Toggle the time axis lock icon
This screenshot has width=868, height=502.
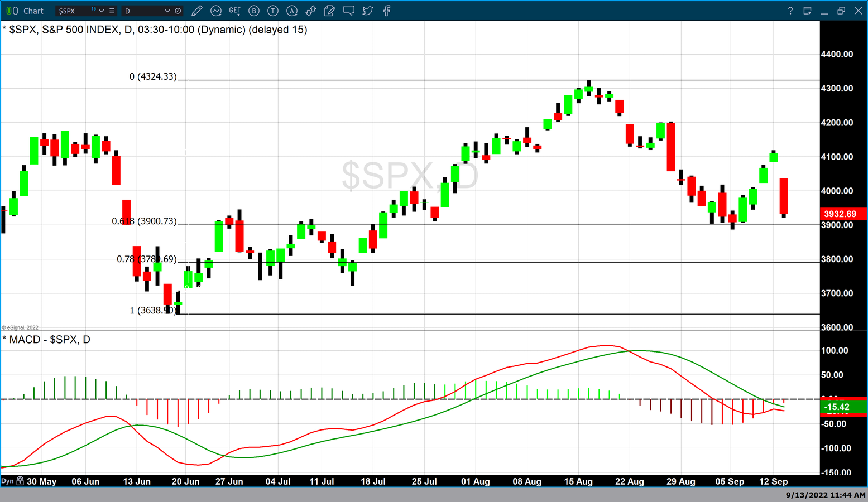[20, 481]
